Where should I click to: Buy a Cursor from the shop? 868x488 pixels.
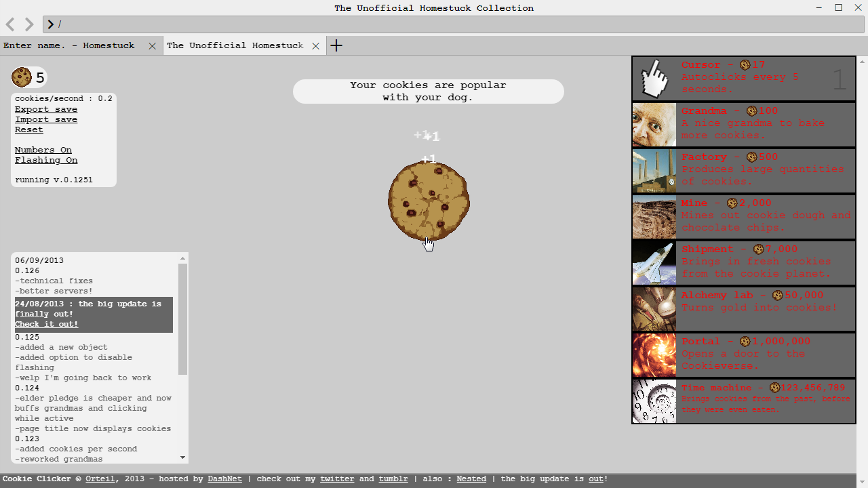744,79
